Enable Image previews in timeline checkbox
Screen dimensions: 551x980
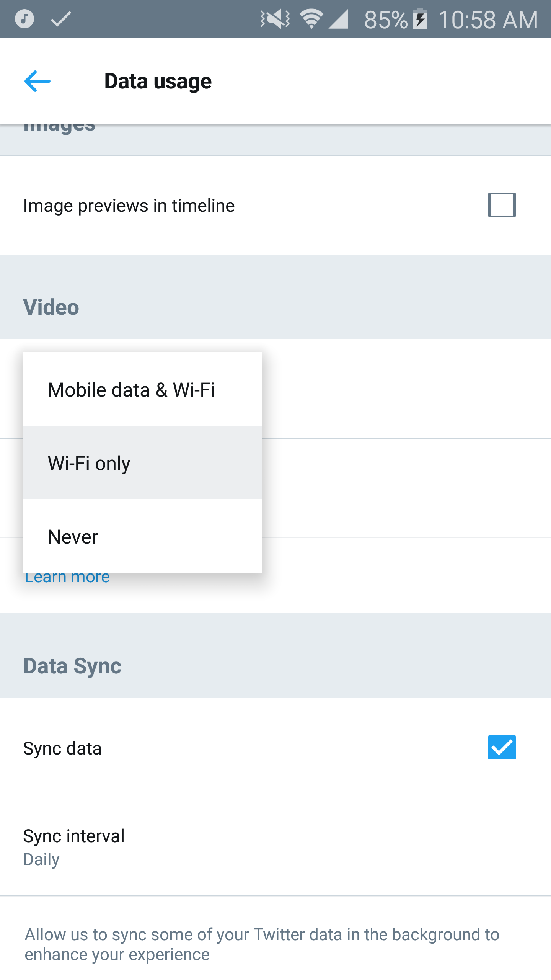[502, 205]
